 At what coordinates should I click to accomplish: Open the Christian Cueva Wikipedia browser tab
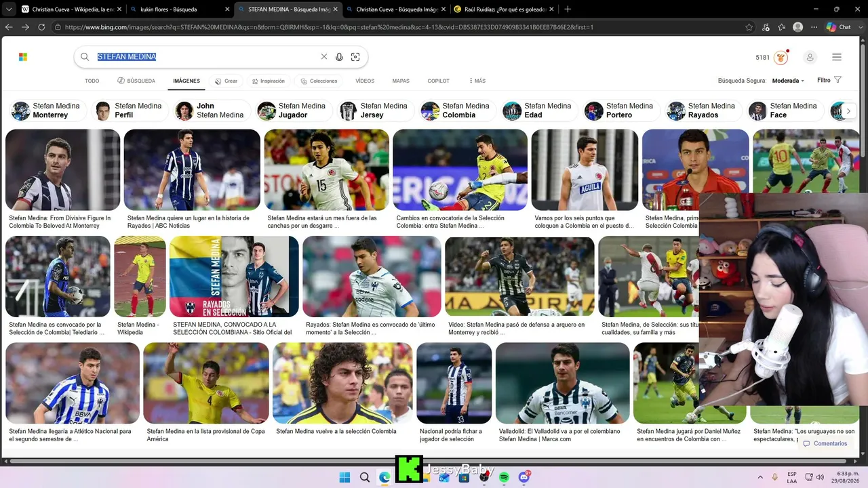click(71, 9)
